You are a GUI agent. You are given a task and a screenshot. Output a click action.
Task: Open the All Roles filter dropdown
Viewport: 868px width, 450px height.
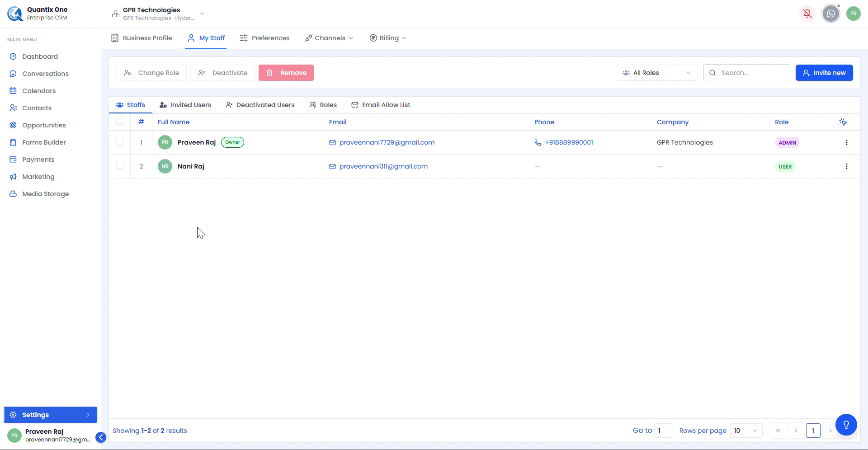(x=657, y=73)
